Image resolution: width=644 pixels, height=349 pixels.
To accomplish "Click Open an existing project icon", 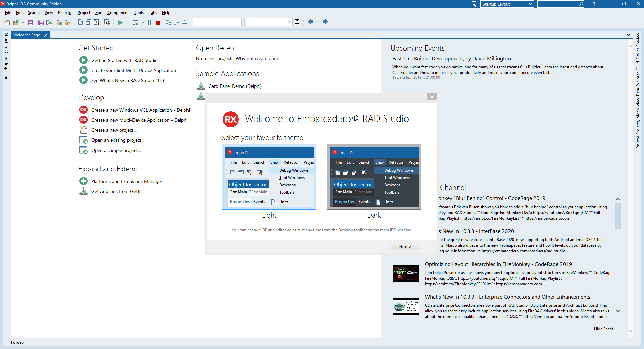I will [x=84, y=140].
